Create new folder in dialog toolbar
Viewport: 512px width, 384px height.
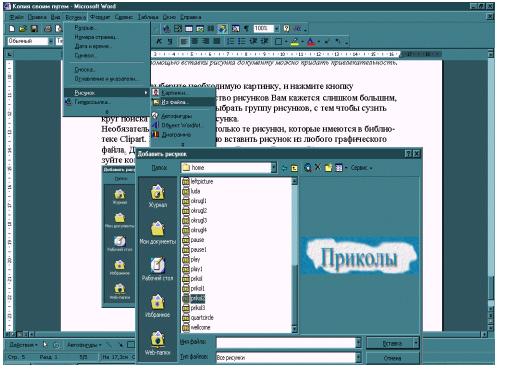328,168
